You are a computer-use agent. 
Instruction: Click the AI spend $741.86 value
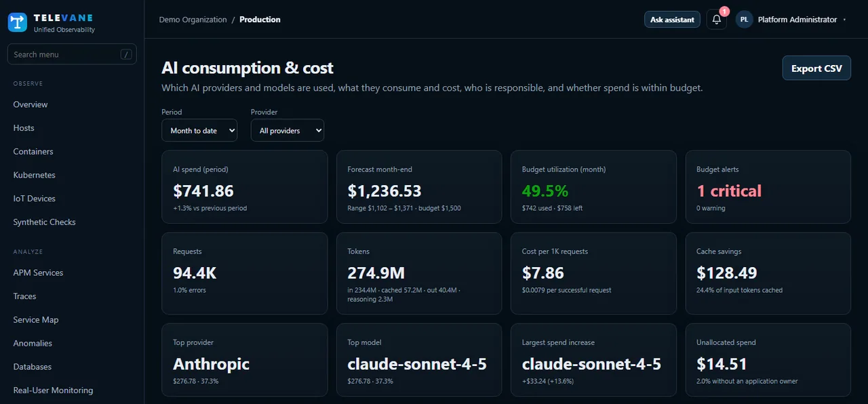(x=203, y=191)
